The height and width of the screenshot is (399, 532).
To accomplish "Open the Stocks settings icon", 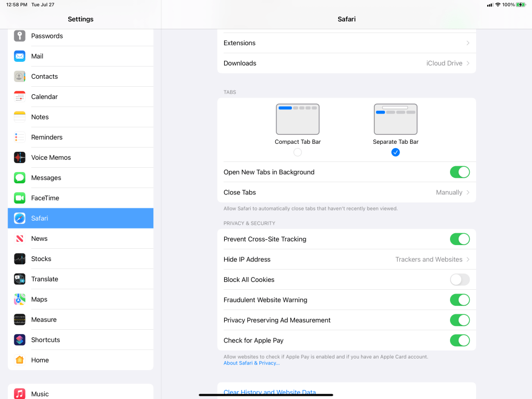I will click(x=20, y=259).
